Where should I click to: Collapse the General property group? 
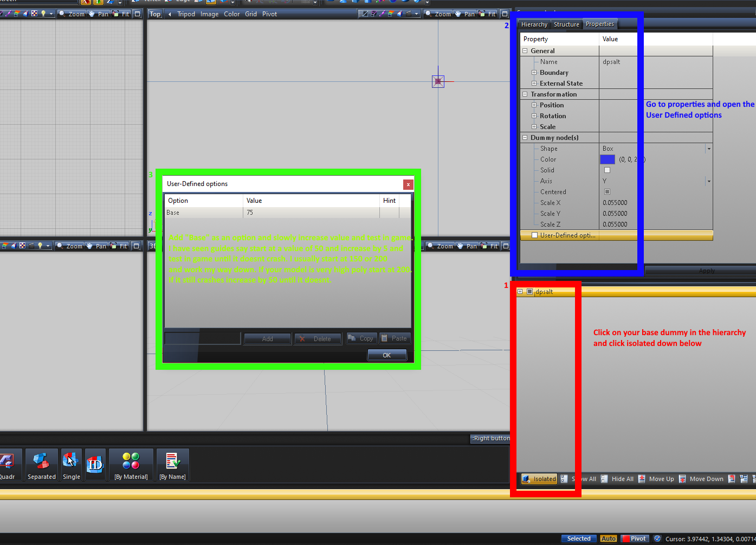tap(525, 51)
